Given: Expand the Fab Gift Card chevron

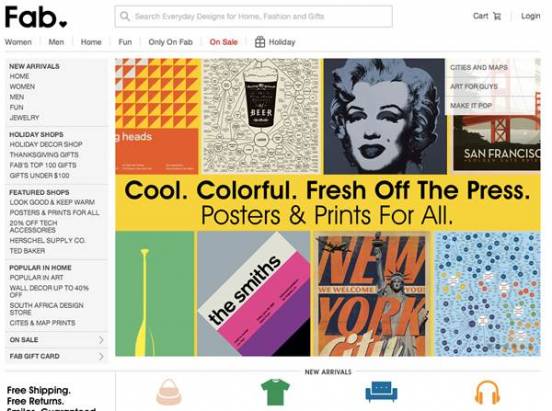Looking at the screenshot, I should 101,356.
